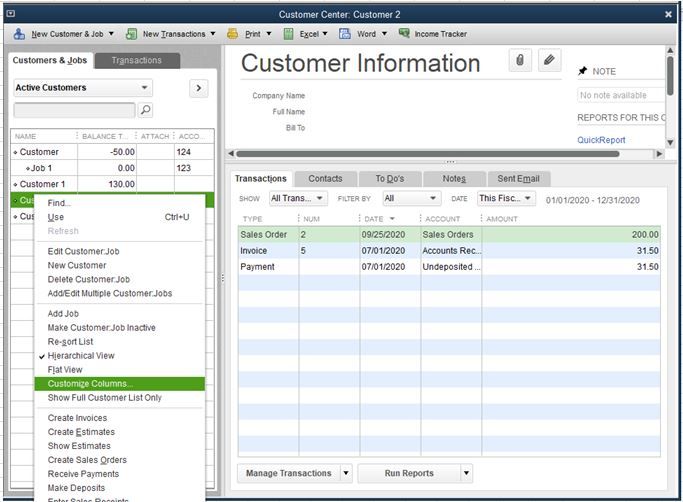Screen dimensions: 683x502
Task: Select the Sales Order transaction row
Action: [449, 234]
